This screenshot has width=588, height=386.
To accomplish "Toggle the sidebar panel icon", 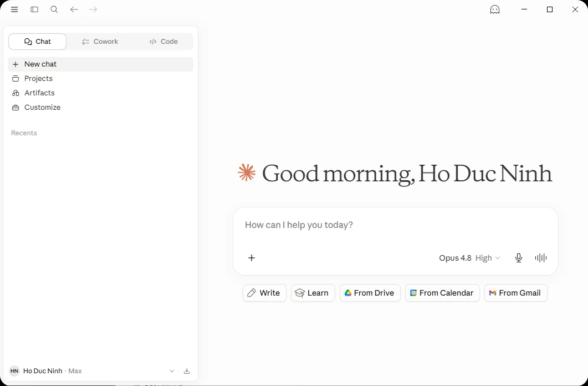I will point(34,9).
